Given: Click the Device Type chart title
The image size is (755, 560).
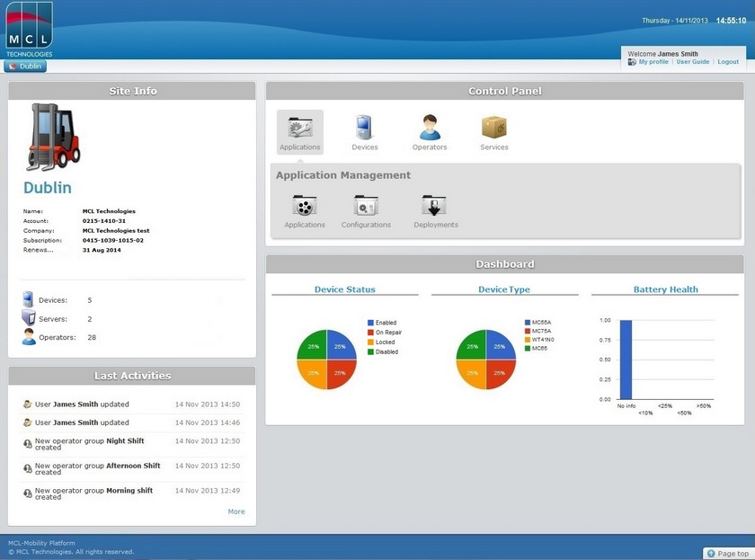Looking at the screenshot, I should pos(503,289).
